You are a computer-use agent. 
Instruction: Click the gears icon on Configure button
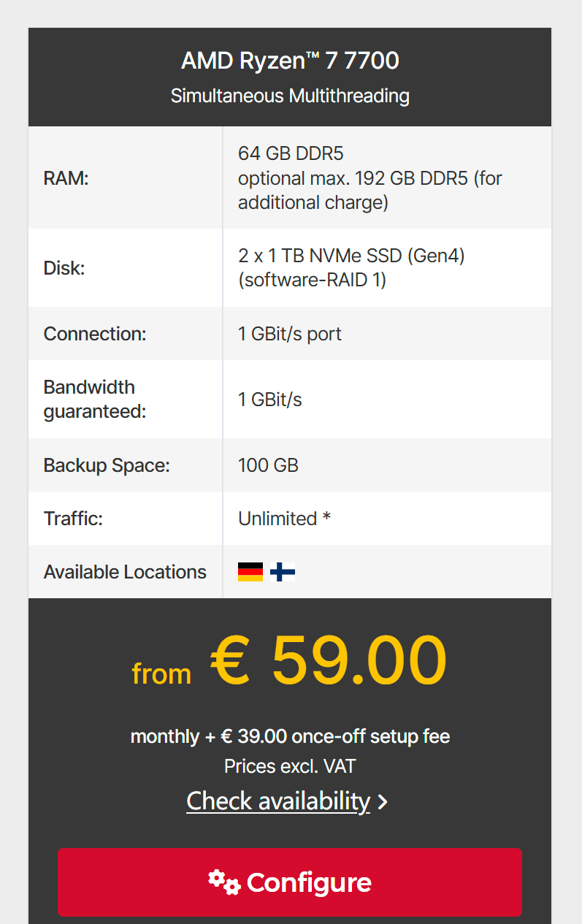(223, 882)
